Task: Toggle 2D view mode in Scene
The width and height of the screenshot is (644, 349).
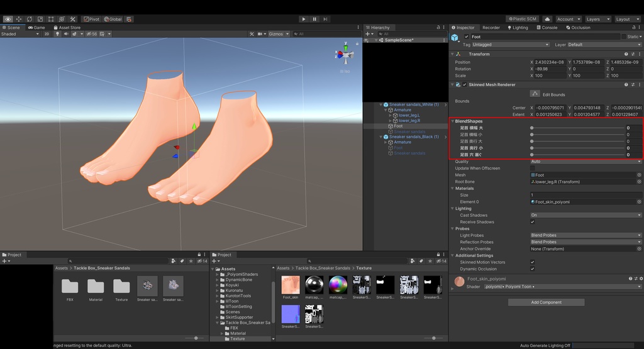Action: pos(47,34)
